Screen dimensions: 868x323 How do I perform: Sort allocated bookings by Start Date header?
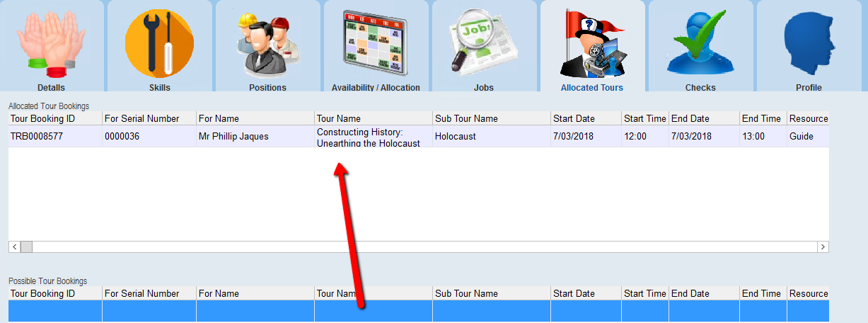tap(574, 118)
